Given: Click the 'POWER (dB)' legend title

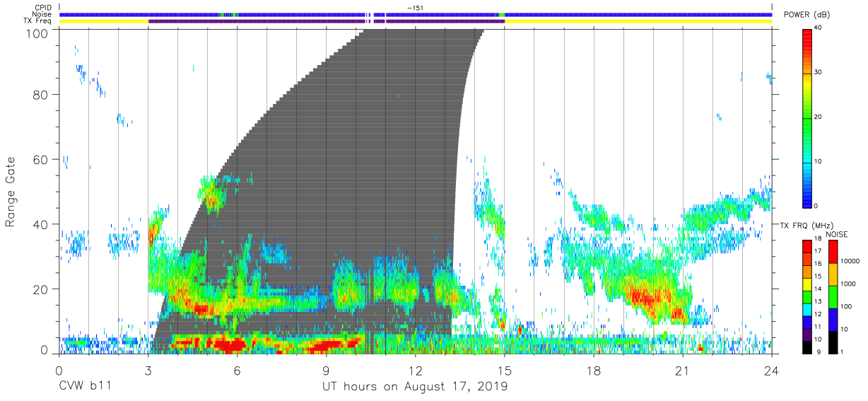Looking at the screenshot, I should point(807,15).
